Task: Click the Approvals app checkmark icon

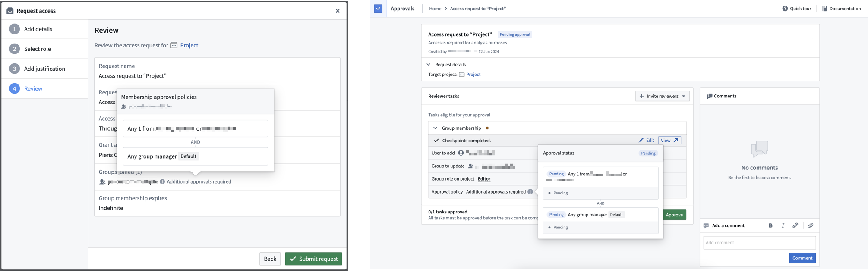Action: click(x=378, y=9)
